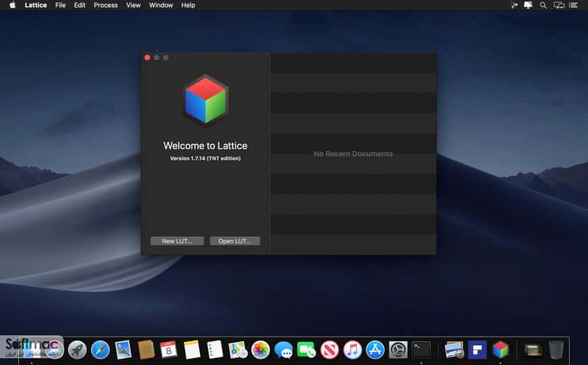The width and height of the screenshot is (588, 365).
Task: Click the Open LUT... button
Action: [235, 241]
